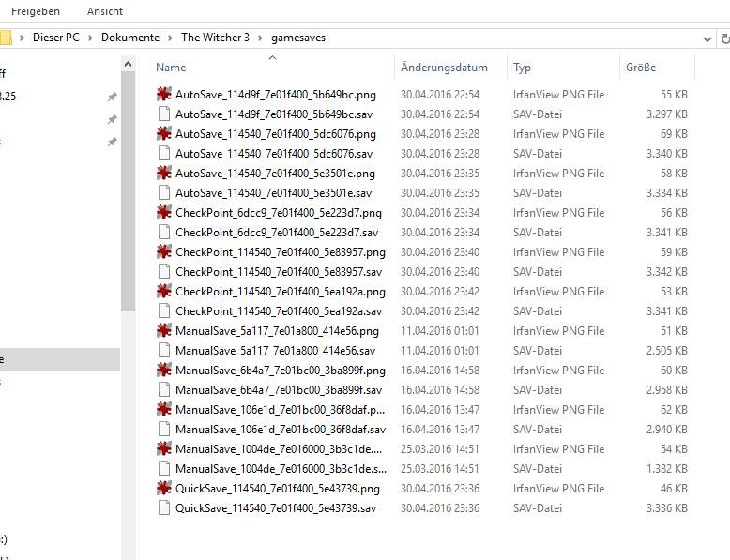730x560 pixels.
Task: Click file icon of CheckPoint_6dcc9_7e01f400_5e223d7.sav
Action: [163, 233]
